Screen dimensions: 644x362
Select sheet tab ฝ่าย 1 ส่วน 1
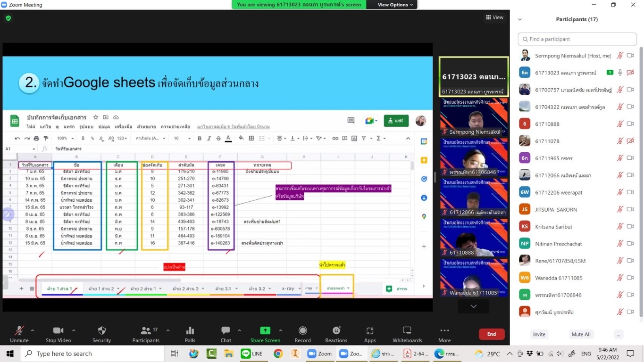pos(62,288)
